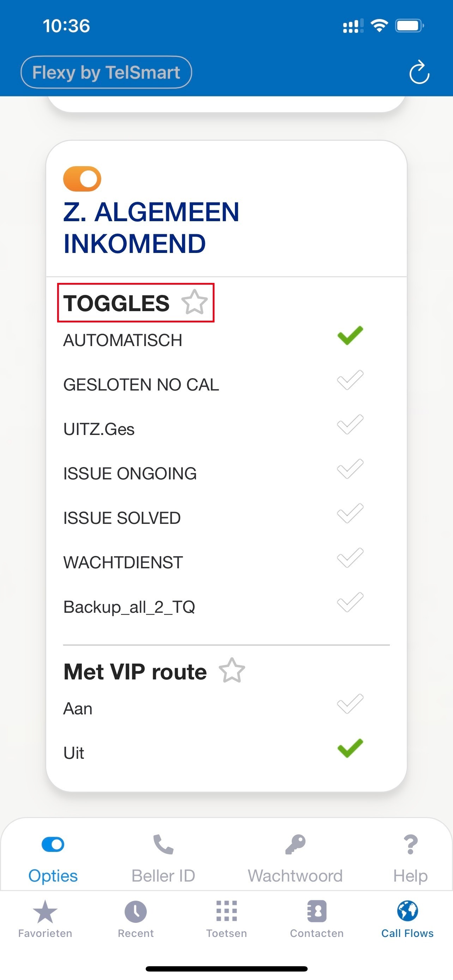Go to Contacten
The height and width of the screenshot is (980, 453).
(x=316, y=919)
